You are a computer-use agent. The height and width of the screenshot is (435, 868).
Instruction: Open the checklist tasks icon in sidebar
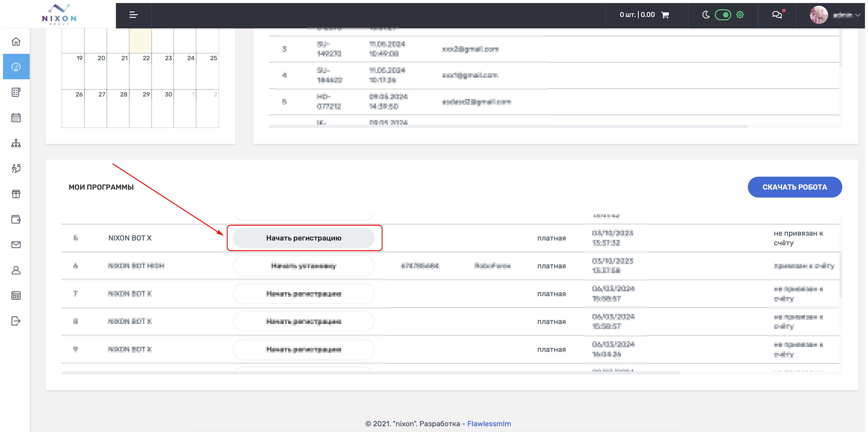click(x=16, y=92)
